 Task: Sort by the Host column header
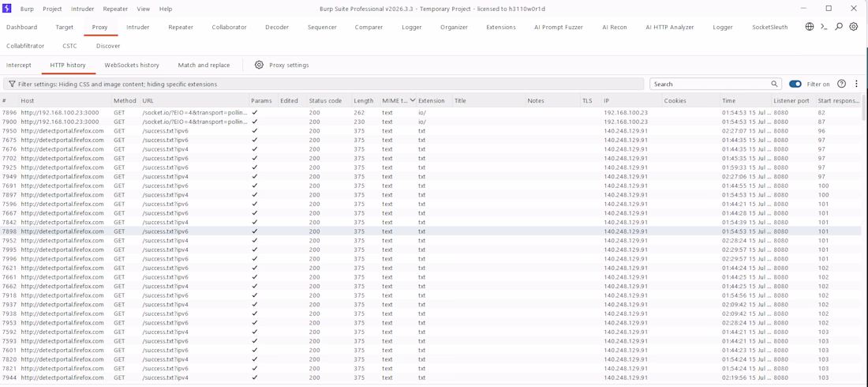tap(64, 101)
